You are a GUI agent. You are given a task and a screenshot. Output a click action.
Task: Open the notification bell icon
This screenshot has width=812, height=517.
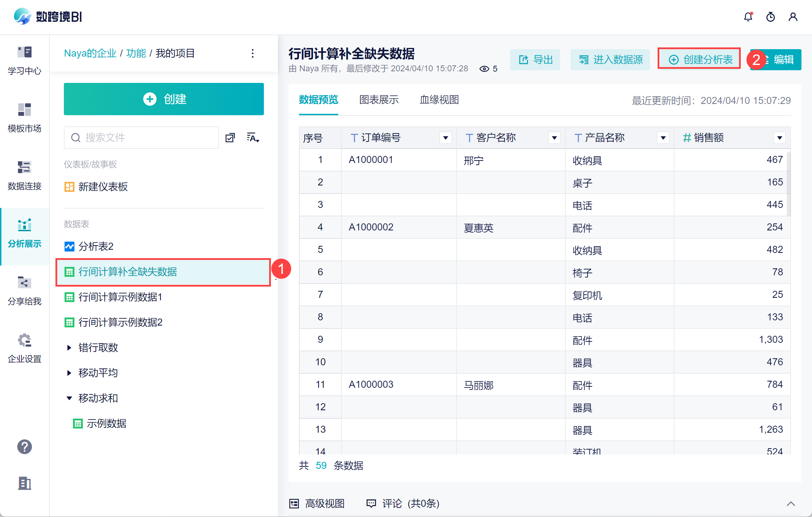748,17
